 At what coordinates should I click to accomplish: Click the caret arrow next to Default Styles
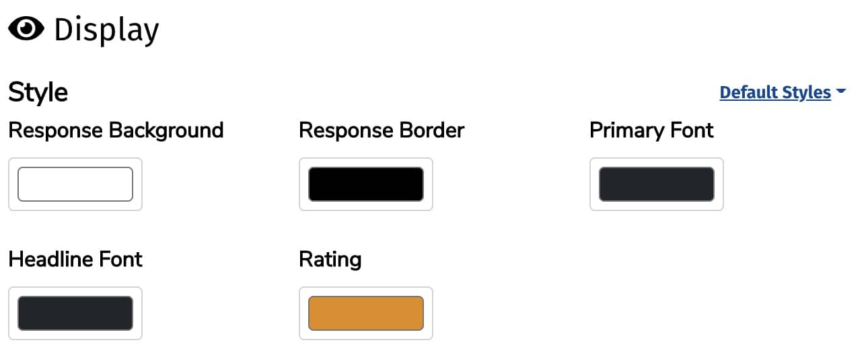pos(840,92)
